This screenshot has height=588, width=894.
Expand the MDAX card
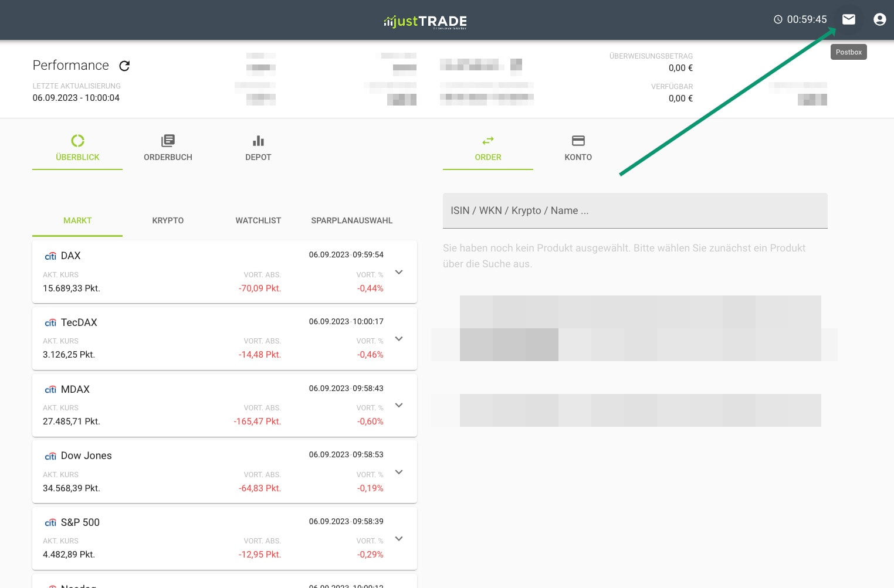pyautogui.click(x=399, y=405)
